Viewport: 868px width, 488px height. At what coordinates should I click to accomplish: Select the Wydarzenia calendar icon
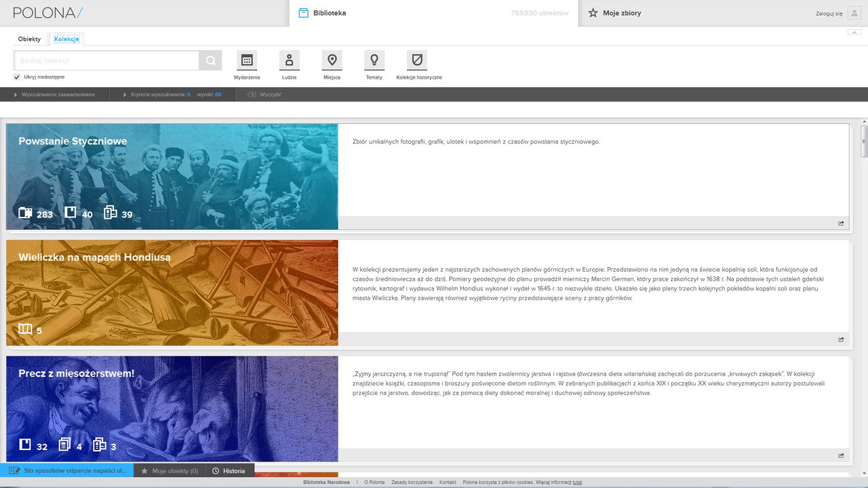point(247,60)
